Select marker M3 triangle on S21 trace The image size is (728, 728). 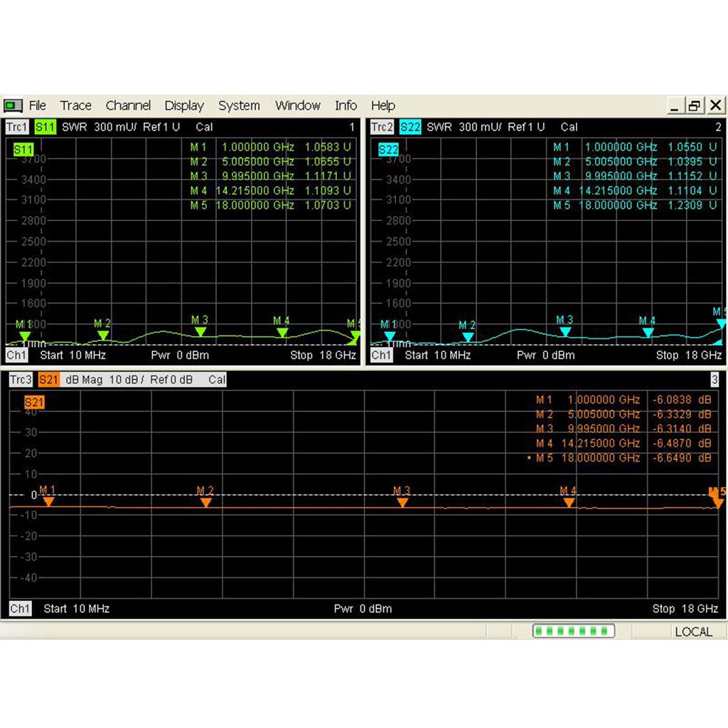pyautogui.click(x=402, y=503)
